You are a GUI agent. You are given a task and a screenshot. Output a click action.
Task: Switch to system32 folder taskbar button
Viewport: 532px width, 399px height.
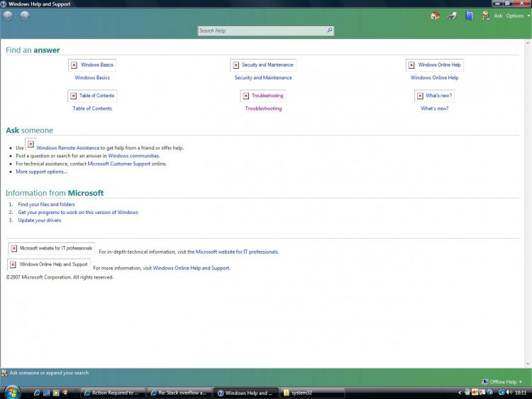312,393
